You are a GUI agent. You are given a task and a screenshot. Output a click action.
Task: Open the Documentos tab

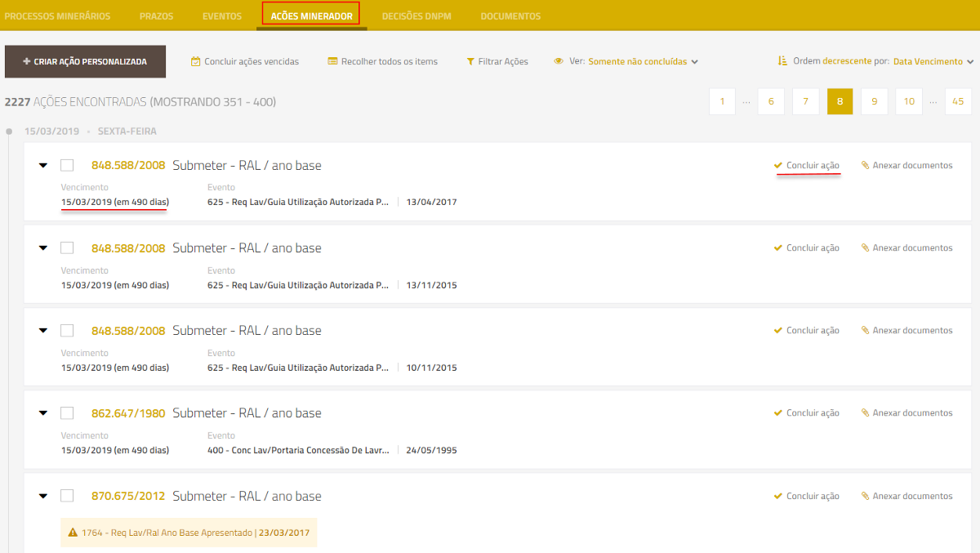click(x=510, y=16)
